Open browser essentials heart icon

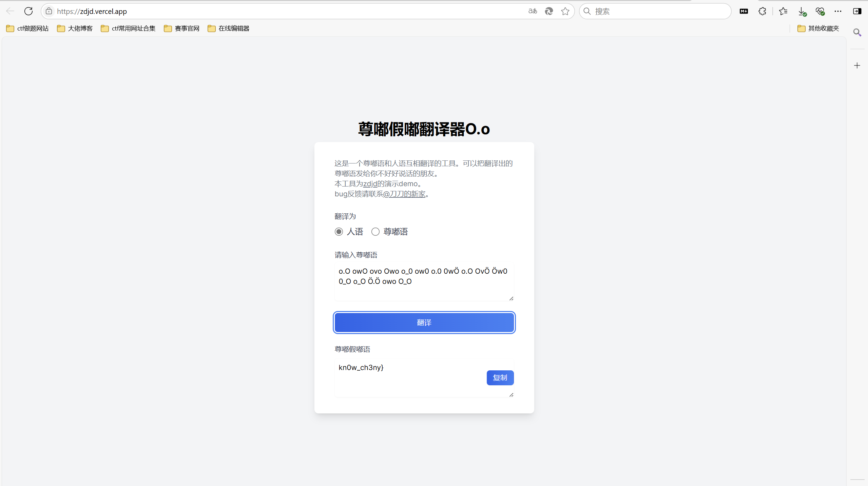820,12
